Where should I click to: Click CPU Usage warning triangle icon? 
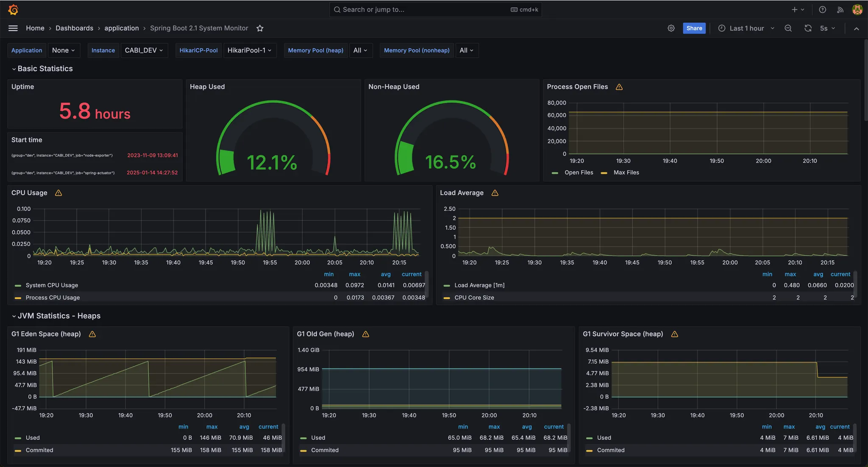coord(58,193)
